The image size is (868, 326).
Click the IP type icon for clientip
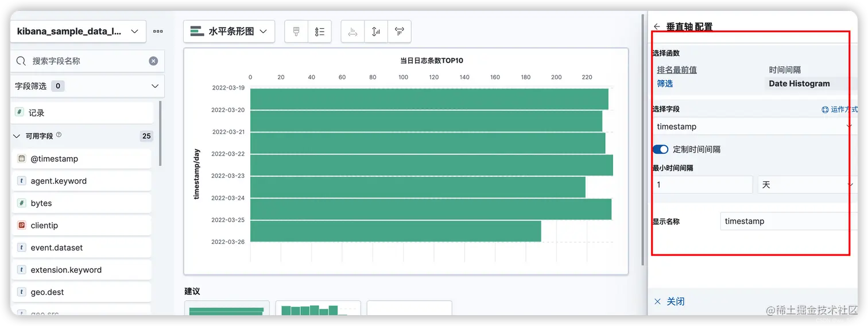(x=21, y=226)
